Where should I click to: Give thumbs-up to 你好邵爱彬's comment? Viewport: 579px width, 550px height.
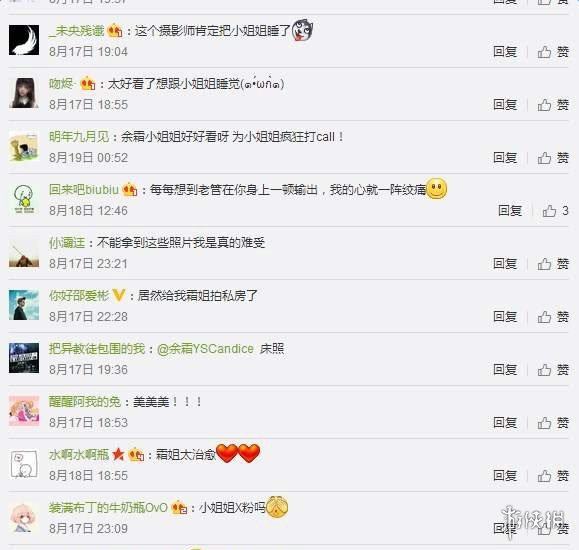pyautogui.click(x=553, y=317)
